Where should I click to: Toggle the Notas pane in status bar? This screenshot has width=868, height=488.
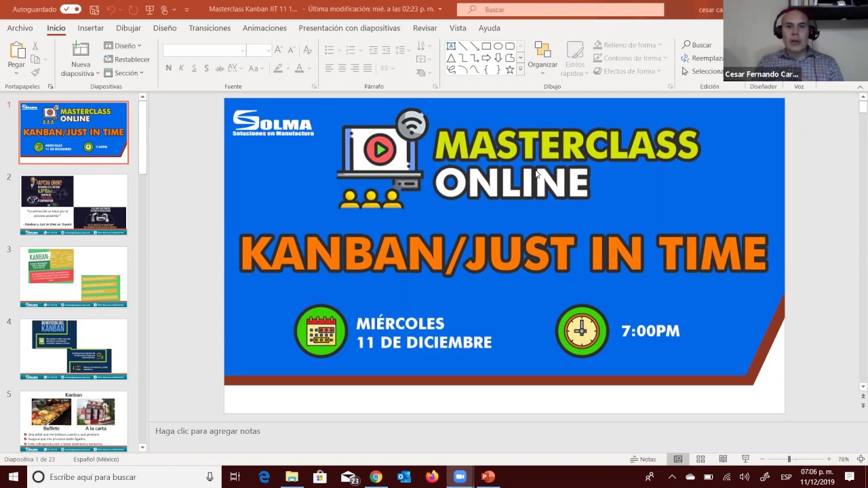point(643,459)
